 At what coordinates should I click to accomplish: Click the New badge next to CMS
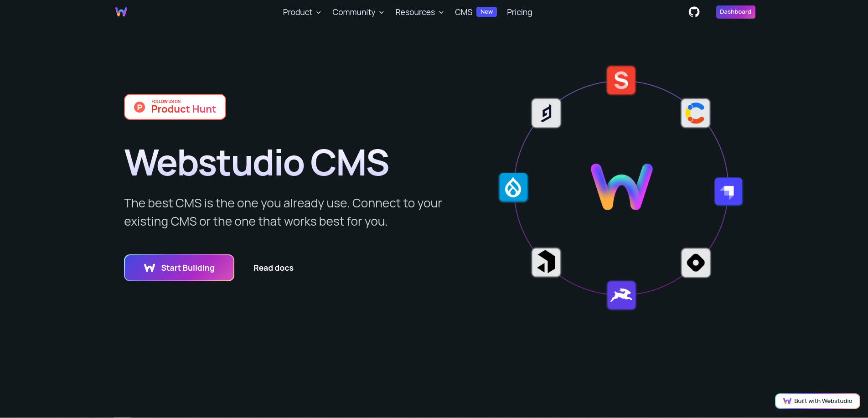coord(486,12)
